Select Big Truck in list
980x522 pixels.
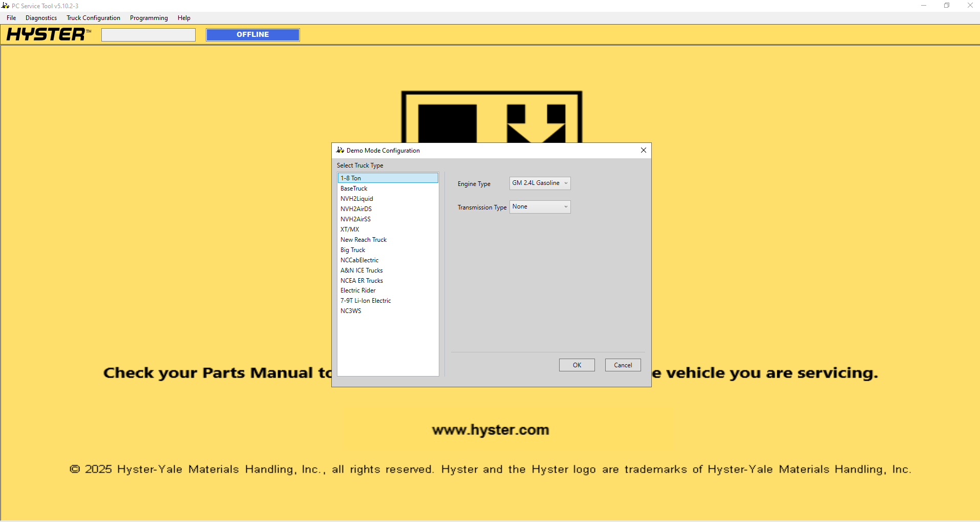(388, 249)
